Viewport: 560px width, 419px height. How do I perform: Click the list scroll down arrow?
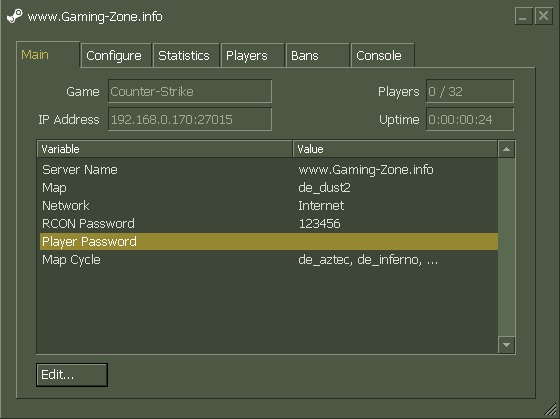[x=506, y=345]
